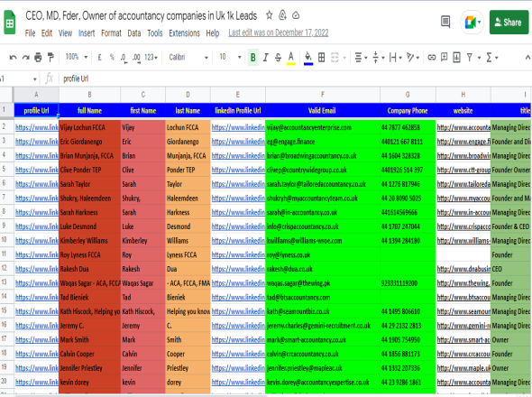The image size is (532, 397).
Task: Click the document title text
Action: coord(142,15)
